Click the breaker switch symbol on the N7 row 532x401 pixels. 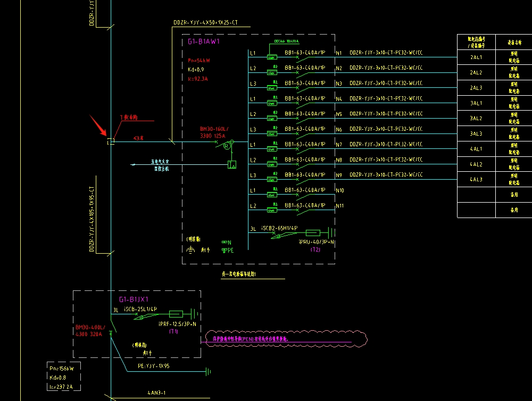pos(303,151)
